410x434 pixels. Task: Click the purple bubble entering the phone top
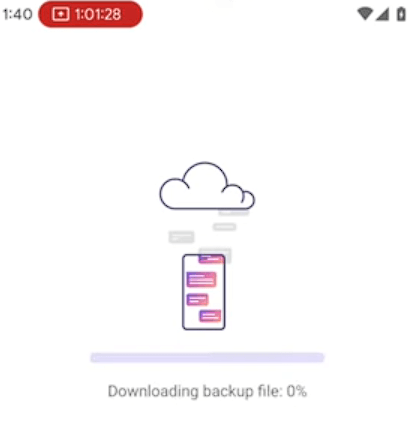point(211,259)
